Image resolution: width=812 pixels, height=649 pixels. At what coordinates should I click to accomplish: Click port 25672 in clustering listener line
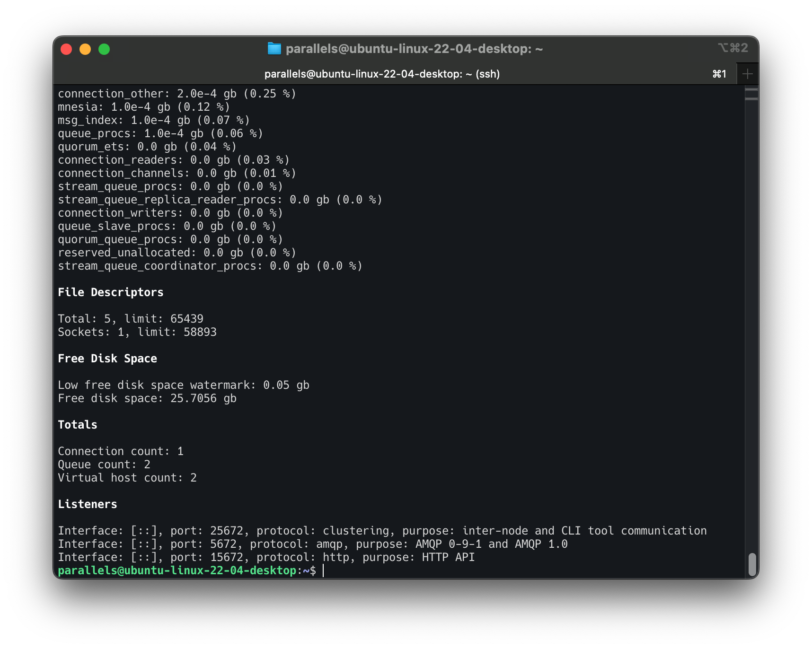click(x=226, y=530)
